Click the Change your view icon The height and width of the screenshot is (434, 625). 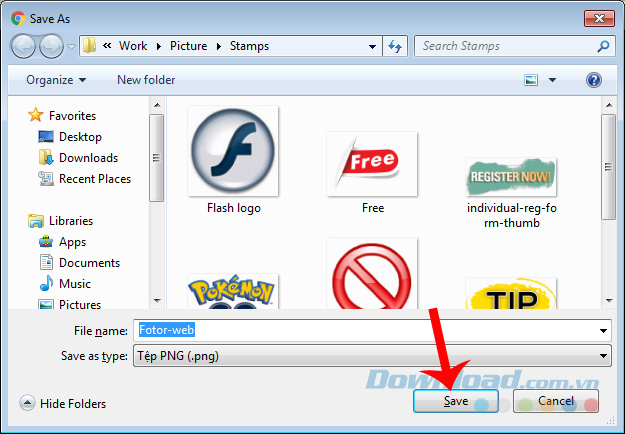pyautogui.click(x=531, y=80)
